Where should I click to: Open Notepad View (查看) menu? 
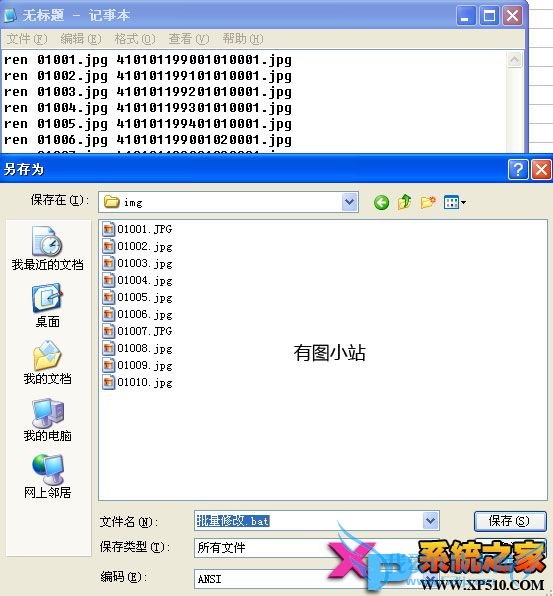189,39
